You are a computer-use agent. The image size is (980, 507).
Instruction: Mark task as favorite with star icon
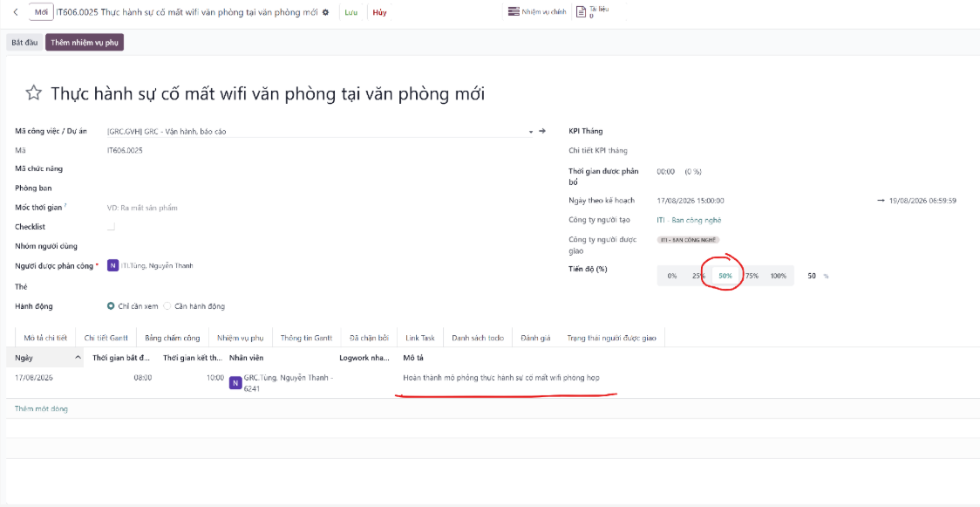33,93
